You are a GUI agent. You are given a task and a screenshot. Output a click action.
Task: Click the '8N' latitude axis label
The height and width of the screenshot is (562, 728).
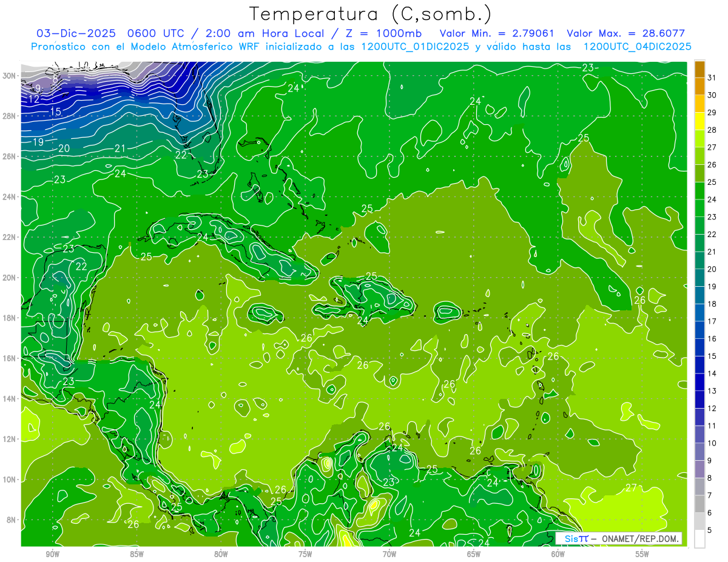(x=12, y=520)
